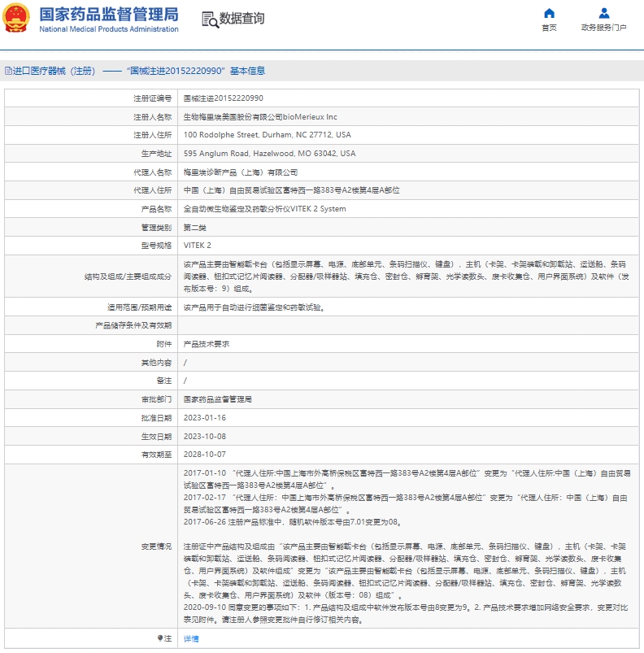Go to 首页 home icon
This screenshot has height=653, width=644.
549,13
